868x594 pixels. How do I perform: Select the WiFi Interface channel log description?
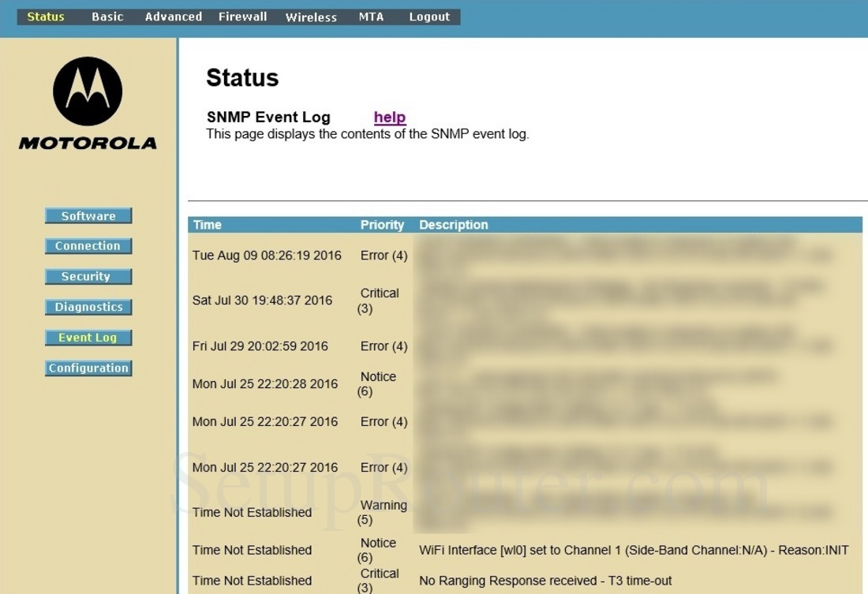pos(634,550)
